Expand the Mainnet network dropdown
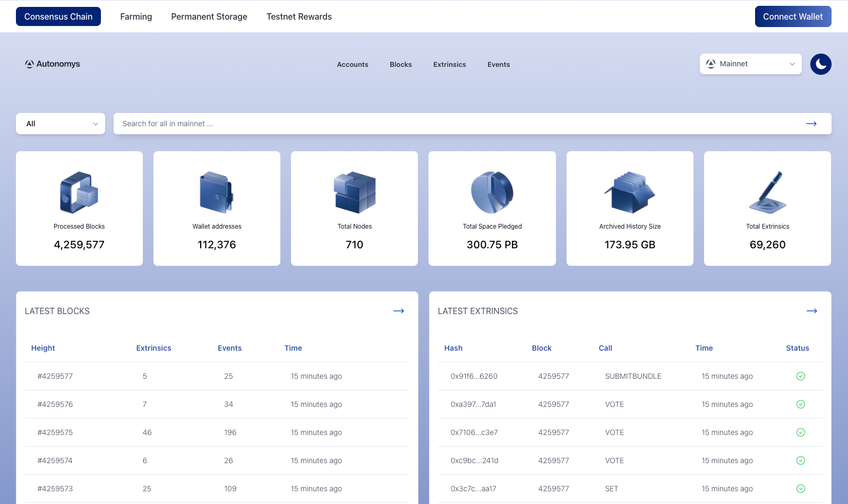The height and width of the screenshot is (504, 848). point(750,64)
